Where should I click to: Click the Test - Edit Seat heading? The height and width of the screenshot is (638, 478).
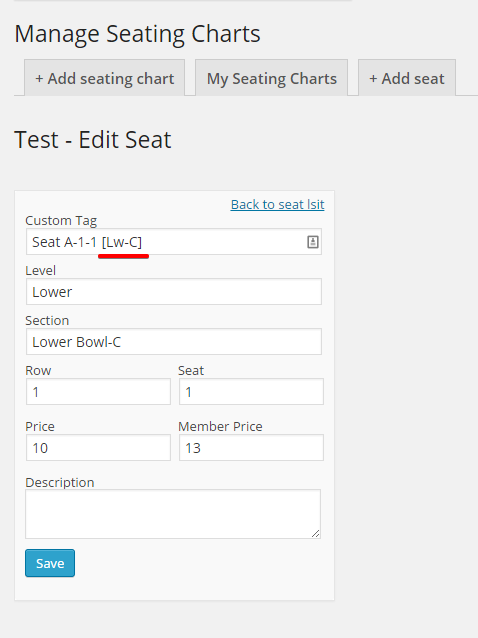coord(93,140)
